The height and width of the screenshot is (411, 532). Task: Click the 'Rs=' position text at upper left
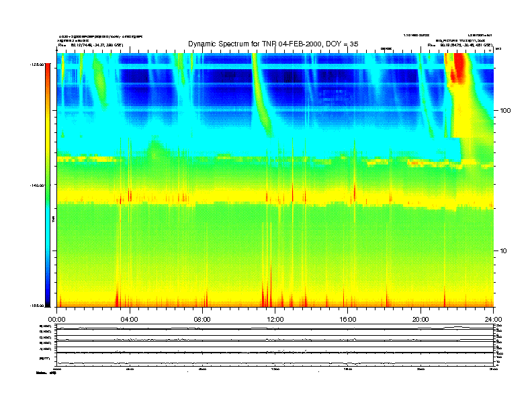tap(91, 45)
